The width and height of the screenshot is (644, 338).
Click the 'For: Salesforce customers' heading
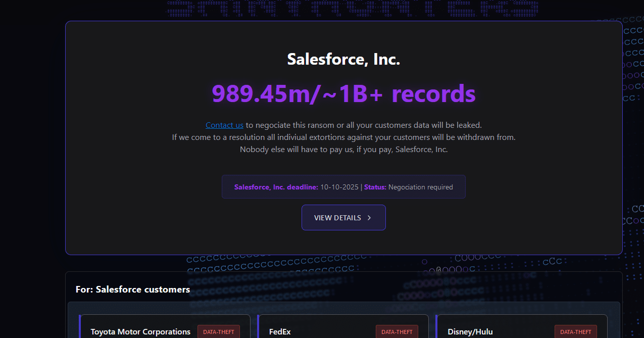tap(133, 289)
